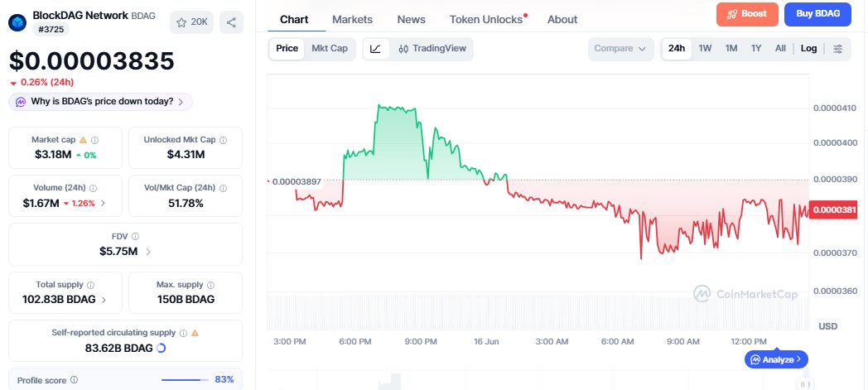Click the 0.00003897 open price marker
868x390 pixels.
297,181
